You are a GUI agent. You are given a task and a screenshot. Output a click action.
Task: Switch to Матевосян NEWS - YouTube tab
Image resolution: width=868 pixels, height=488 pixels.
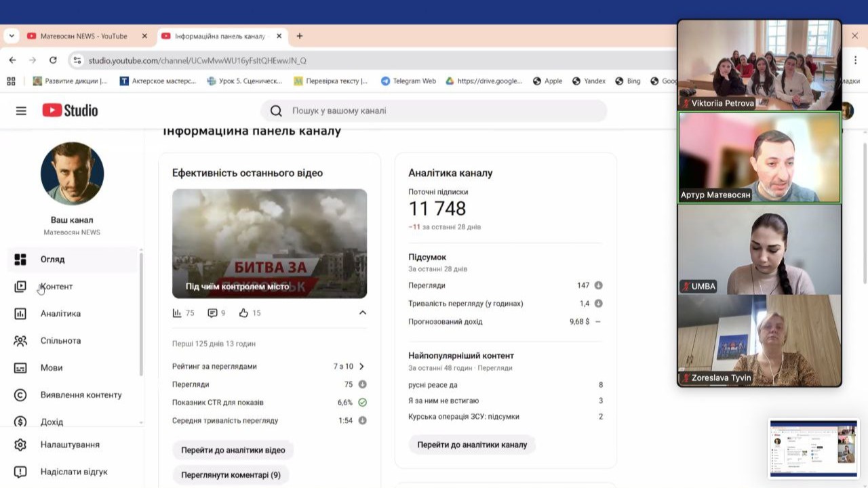click(x=83, y=36)
